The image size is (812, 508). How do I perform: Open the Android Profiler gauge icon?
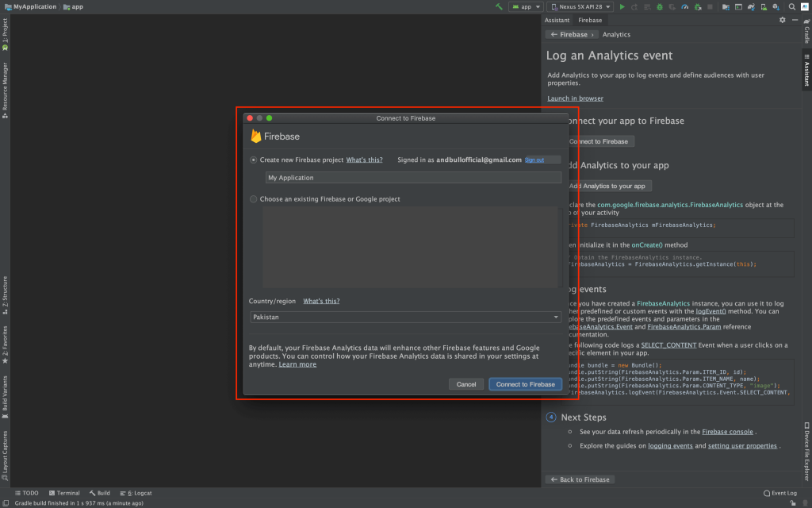click(x=685, y=6)
